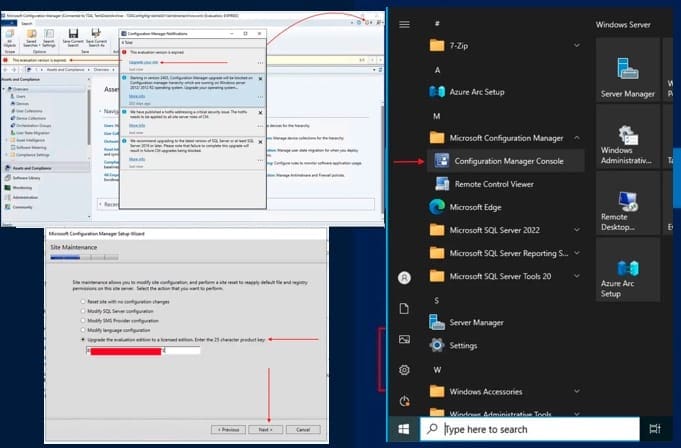
Task: Click More info on Windows Server 2012 notice
Action: 137,96
